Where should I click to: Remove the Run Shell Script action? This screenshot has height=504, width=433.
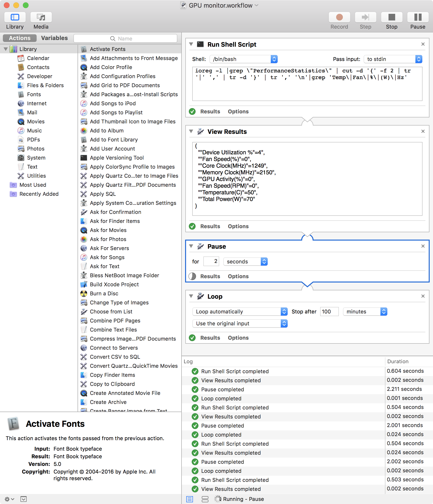click(423, 44)
